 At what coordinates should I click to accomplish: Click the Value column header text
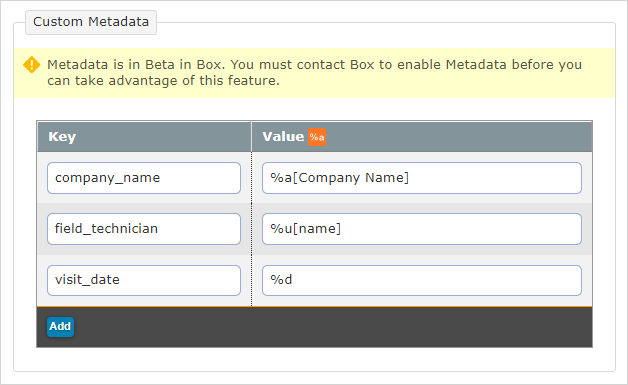[x=283, y=137]
